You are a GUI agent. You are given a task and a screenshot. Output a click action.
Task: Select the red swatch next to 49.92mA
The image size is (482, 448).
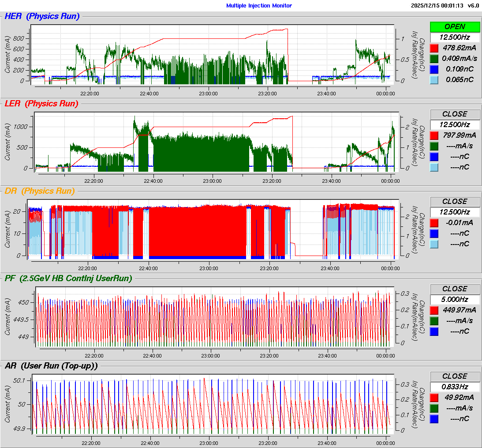(x=434, y=397)
